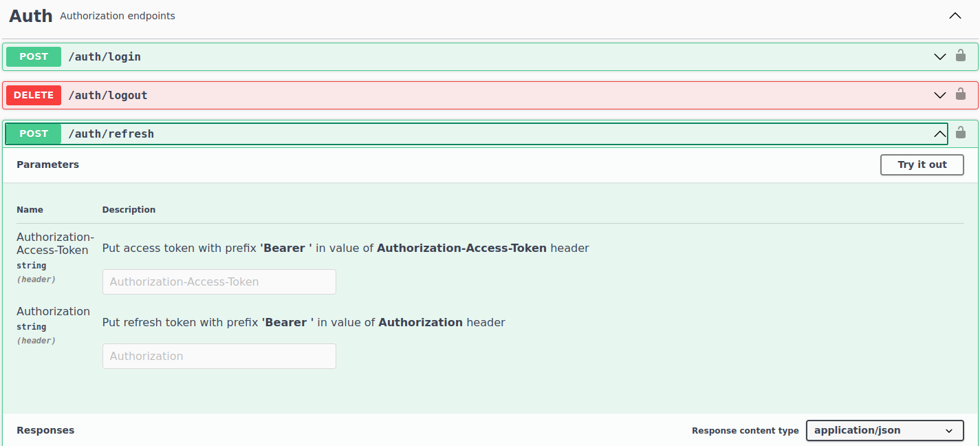The height and width of the screenshot is (446, 980).
Task: Focus the Authorization refresh token input field
Action: 219,356
